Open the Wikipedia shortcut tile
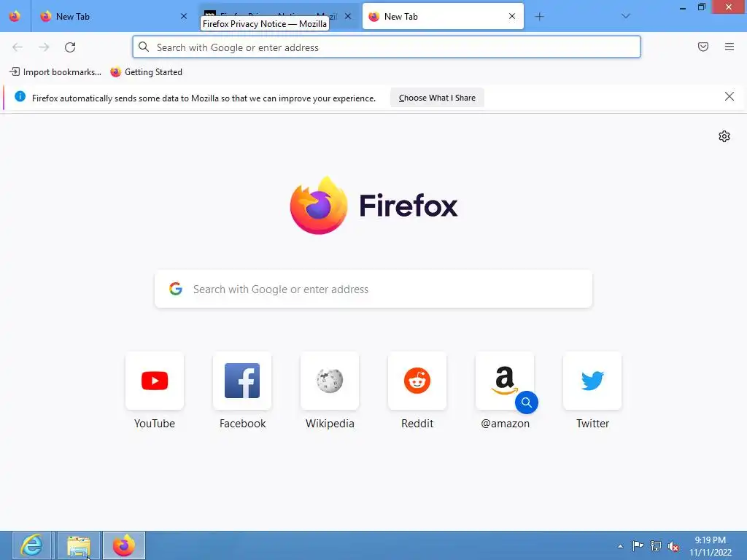The image size is (747, 560). click(330, 381)
